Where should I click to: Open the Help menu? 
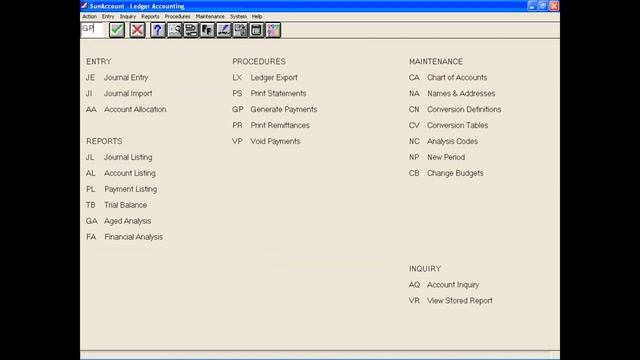point(257,16)
